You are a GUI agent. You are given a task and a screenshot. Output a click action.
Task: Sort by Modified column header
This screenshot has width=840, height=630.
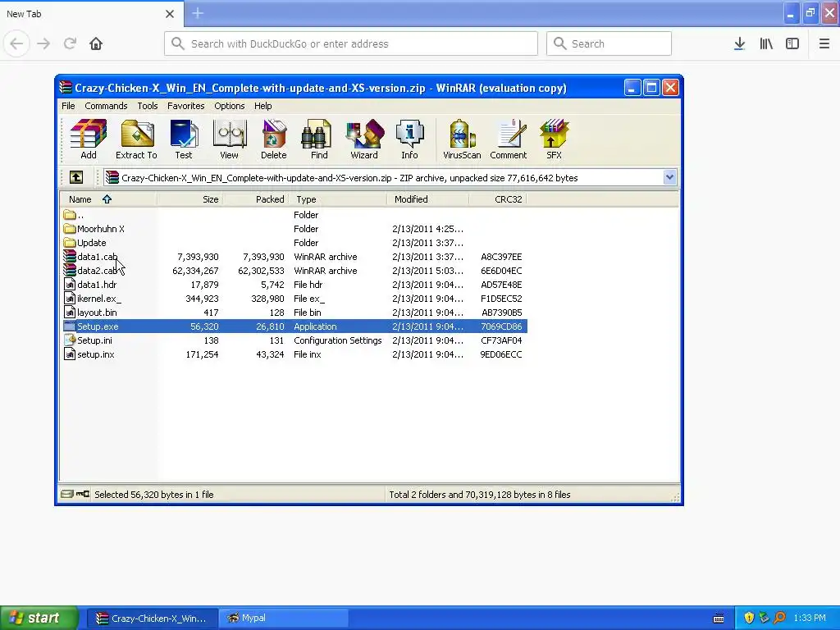(428, 199)
